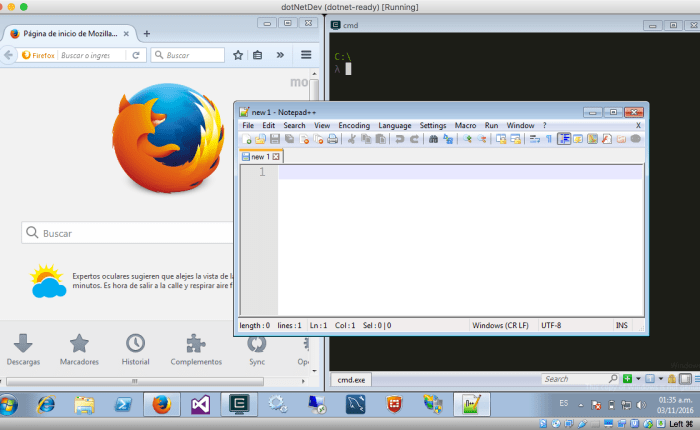Open the Edit menu in Notepad++
Screen dimensions: 700x430
pyautogui.click(x=268, y=125)
